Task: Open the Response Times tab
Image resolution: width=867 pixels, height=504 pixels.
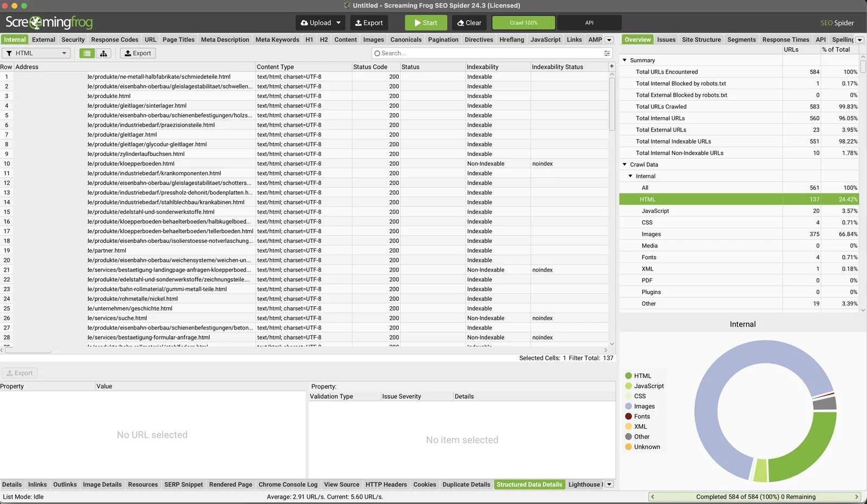Action: pos(786,40)
